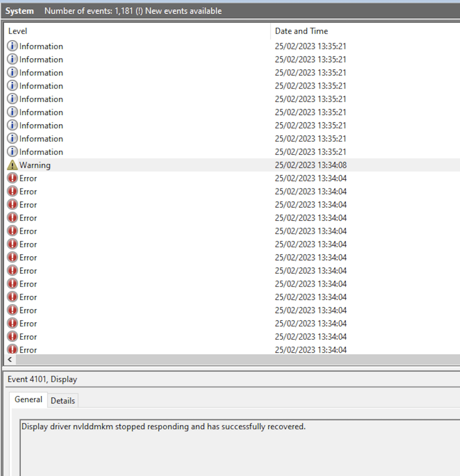460x476 pixels.
Task: Select the Warning event row at 13:34:08
Action: [x=124, y=165]
